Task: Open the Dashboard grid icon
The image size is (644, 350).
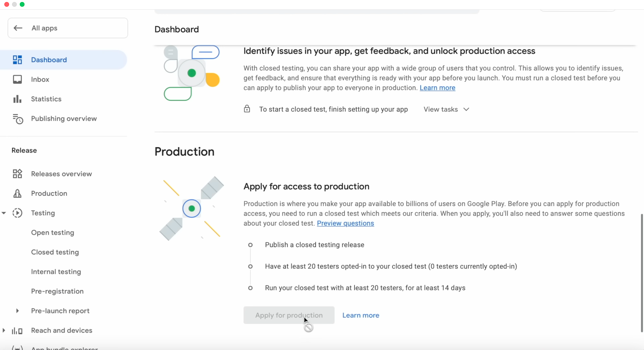Action: (x=17, y=60)
